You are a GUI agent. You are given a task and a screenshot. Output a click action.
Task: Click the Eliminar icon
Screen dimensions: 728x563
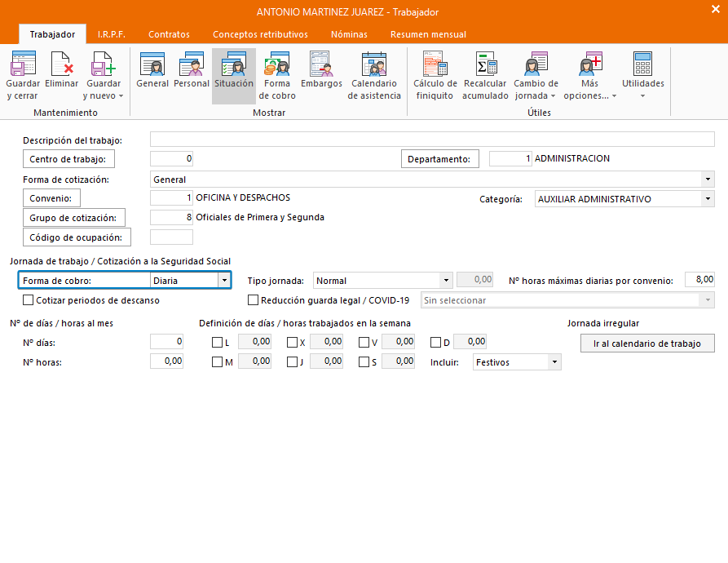tap(62, 64)
